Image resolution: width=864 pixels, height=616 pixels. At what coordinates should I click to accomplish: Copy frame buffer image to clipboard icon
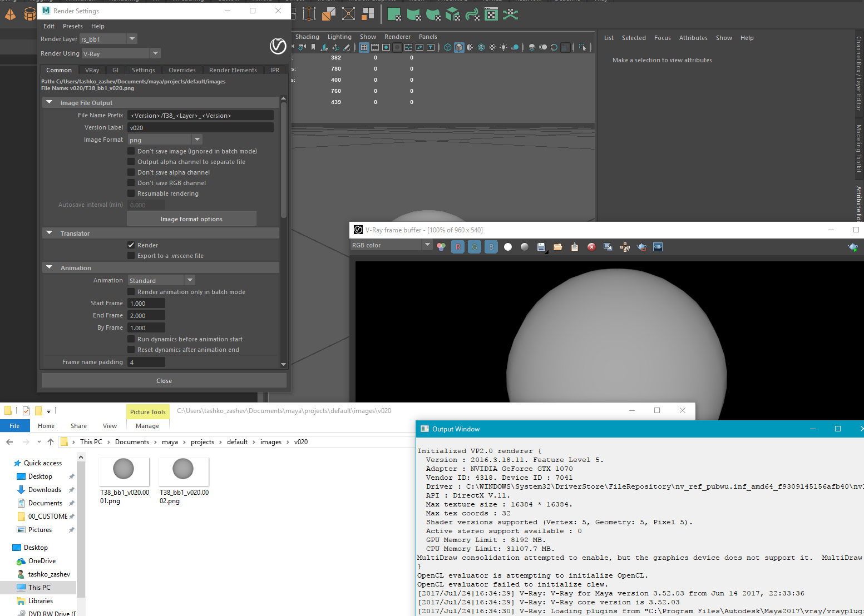pos(575,247)
